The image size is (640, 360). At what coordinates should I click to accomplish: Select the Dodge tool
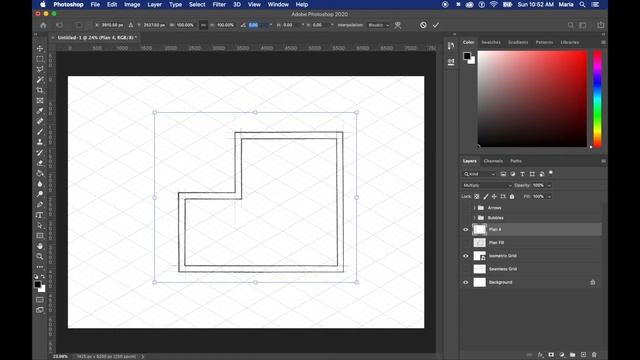(x=40, y=194)
